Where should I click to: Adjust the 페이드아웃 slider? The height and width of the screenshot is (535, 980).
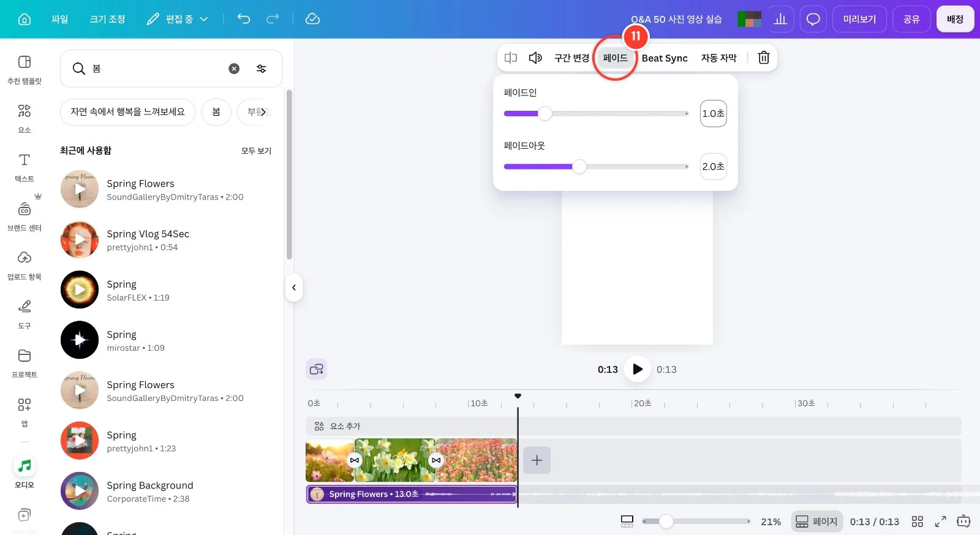[579, 166]
